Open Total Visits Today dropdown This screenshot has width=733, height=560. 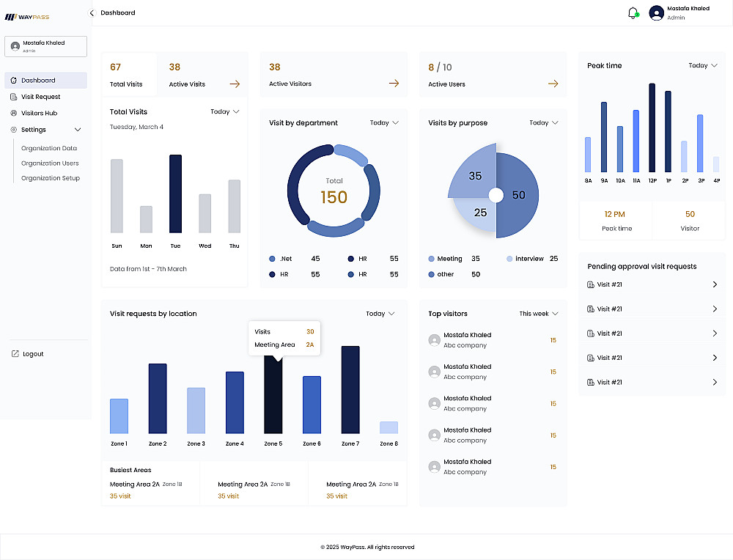point(225,111)
